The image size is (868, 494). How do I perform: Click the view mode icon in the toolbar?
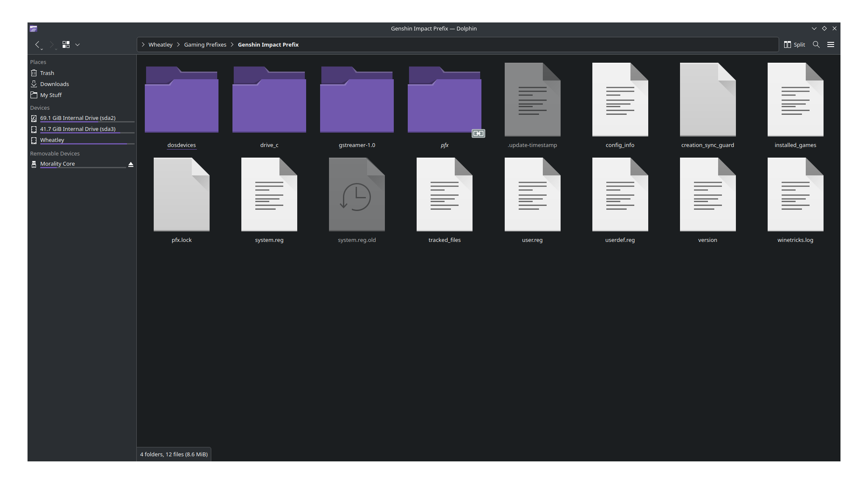point(66,44)
